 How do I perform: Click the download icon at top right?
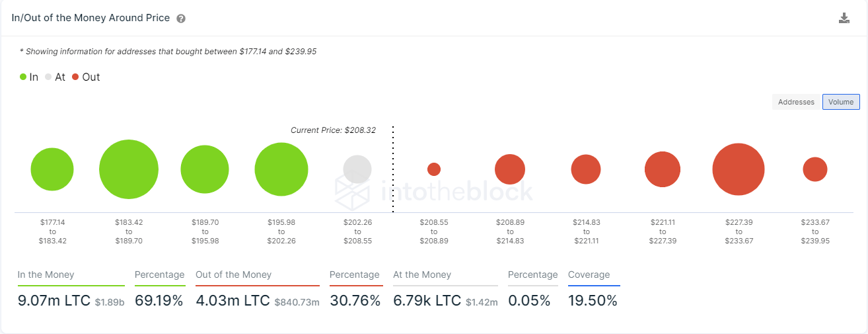click(x=844, y=18)
